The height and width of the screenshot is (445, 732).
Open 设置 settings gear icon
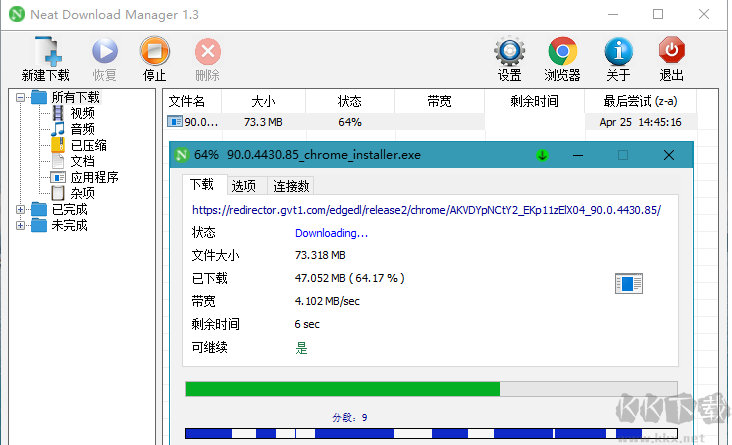coord(509,51)
